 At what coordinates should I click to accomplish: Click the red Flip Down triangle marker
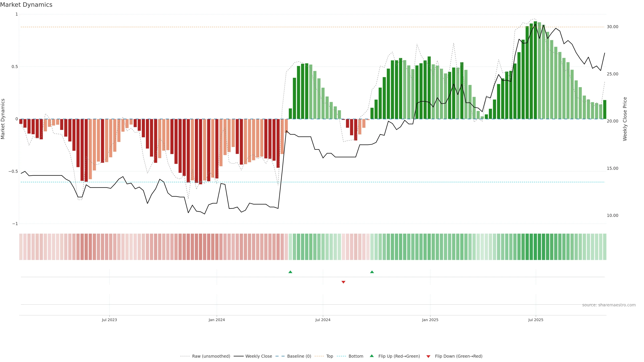point(343,282)
